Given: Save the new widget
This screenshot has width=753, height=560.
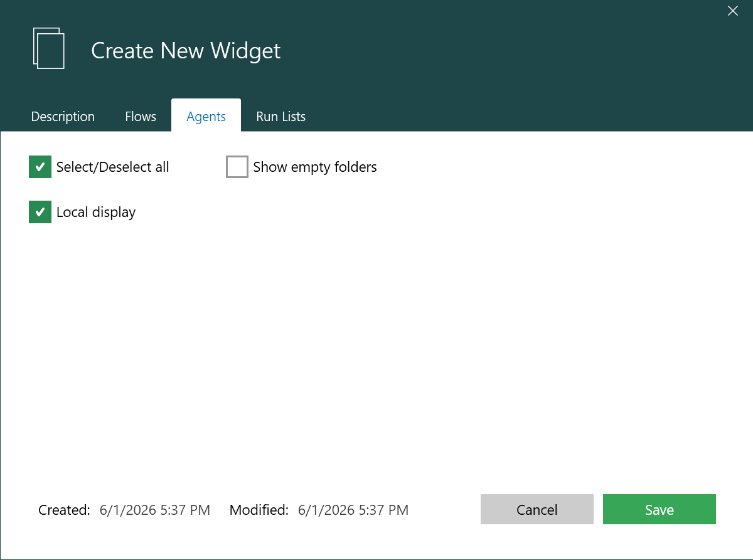Looking at the screenshot, I should click(x=660, y=509).
